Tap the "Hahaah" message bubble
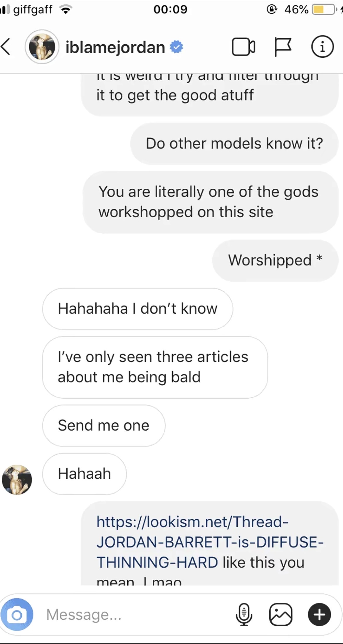Screen dimensions: 343x644 click(85, 474)
